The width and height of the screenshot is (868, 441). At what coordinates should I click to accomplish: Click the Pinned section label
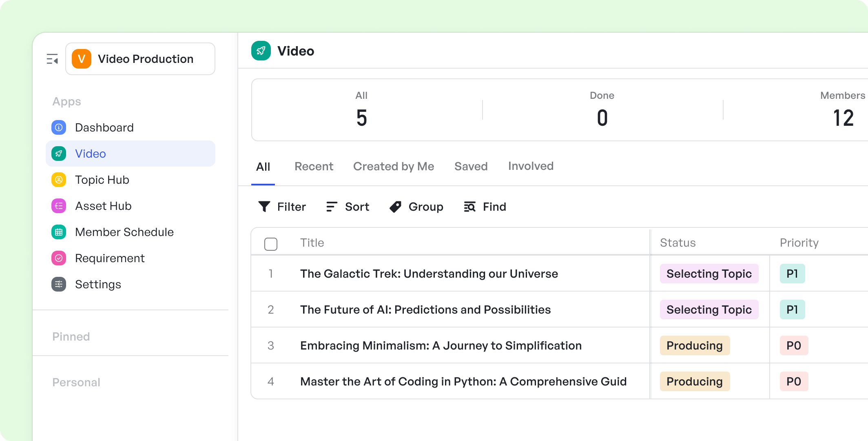click(x=71, y=336)
